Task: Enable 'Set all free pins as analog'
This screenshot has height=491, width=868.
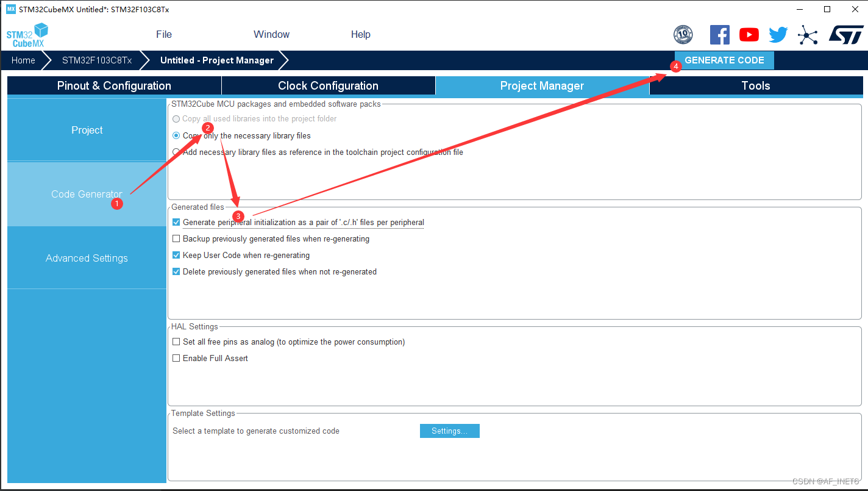Action: 176,342
